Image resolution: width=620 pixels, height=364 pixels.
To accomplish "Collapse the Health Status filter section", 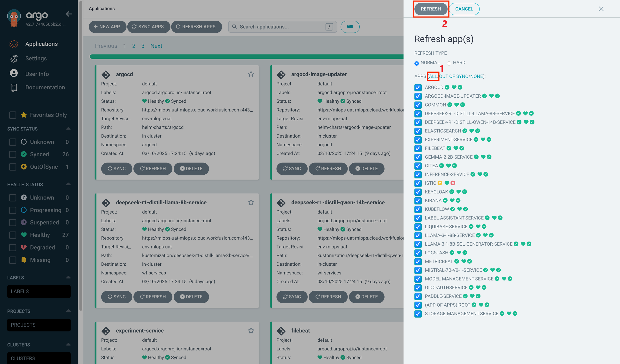I will click(68, 184).
